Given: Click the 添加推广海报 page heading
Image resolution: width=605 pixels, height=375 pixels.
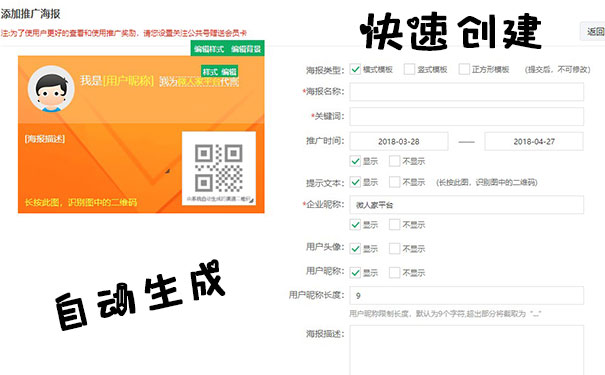Looking at the screenshot, I should [x=30, y=14].
